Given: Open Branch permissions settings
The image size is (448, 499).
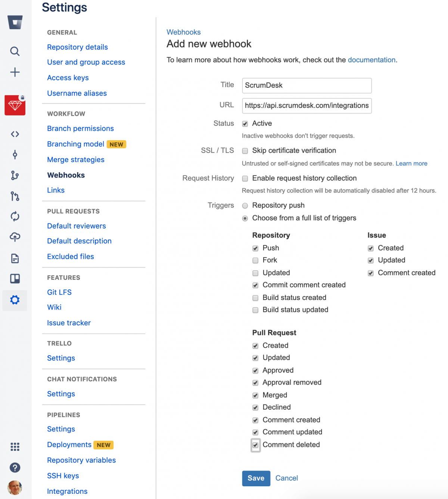Looking at the screenshot, I should pyautogui.click(x=80, y=128).
